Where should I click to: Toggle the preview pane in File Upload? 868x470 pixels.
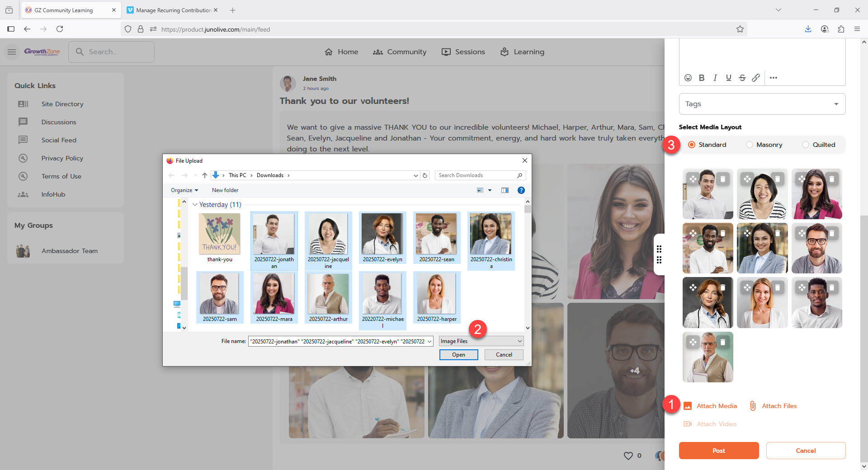point(505,190)
